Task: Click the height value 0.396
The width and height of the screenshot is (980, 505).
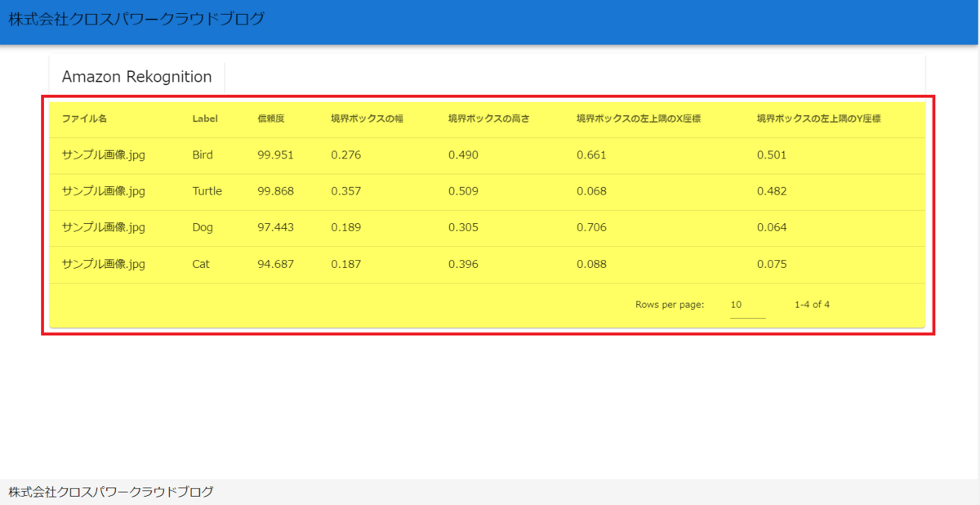Action: click(463, 264)
